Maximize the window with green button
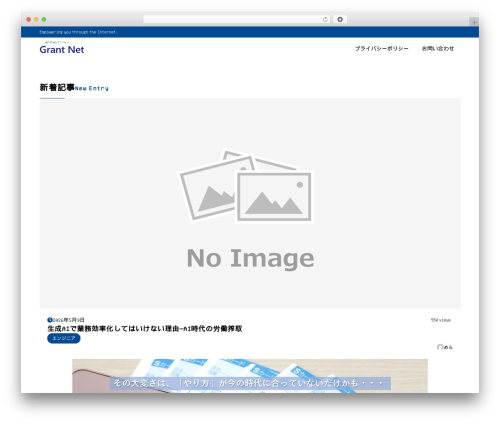 [44, 20]
